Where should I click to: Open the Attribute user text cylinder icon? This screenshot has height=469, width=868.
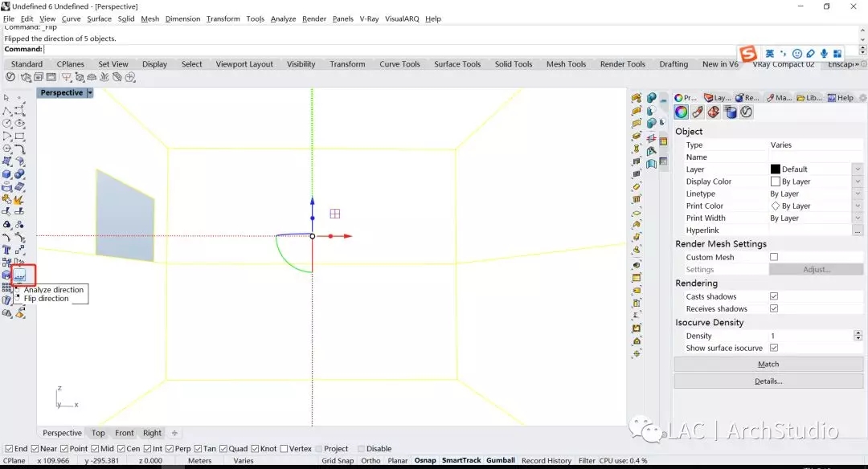pos(731,112)
